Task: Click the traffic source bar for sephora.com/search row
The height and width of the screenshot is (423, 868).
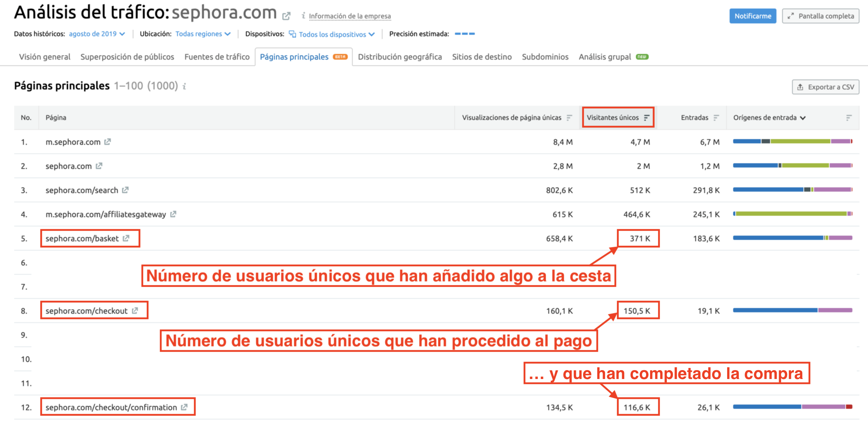Action: point(792,189)
